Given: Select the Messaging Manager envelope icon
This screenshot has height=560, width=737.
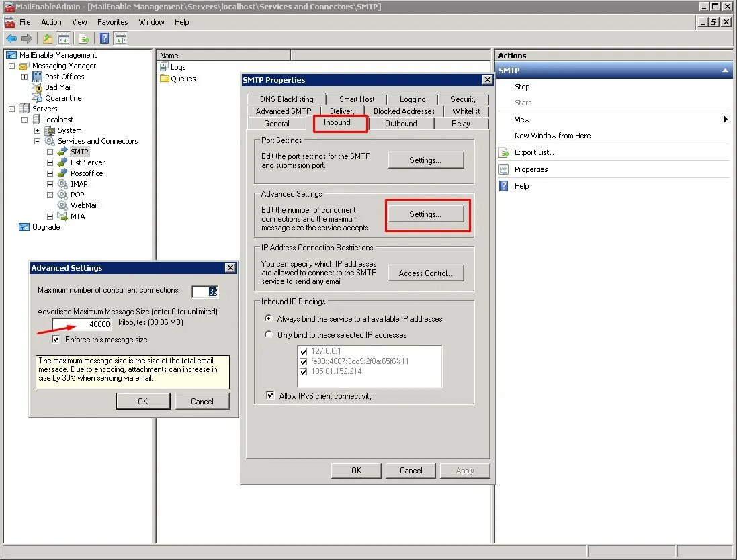Looking at the screenshot, I should click(x=24, y=66).
